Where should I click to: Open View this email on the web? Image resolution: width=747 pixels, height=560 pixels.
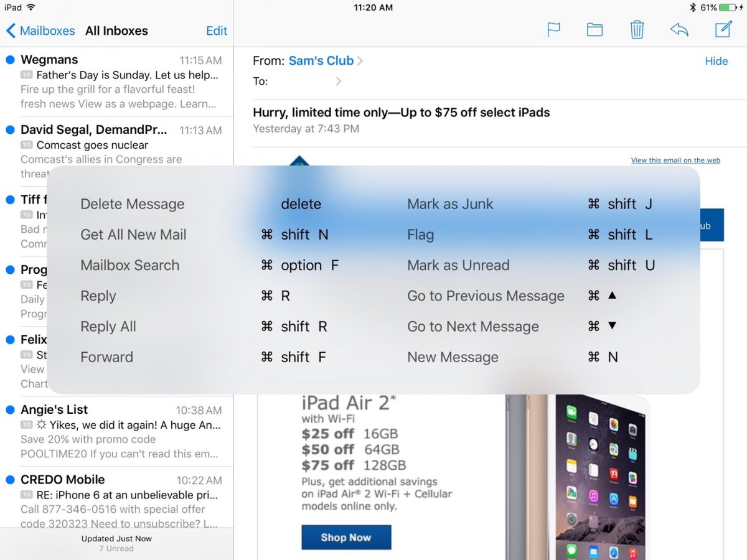(x=675, y=161)
